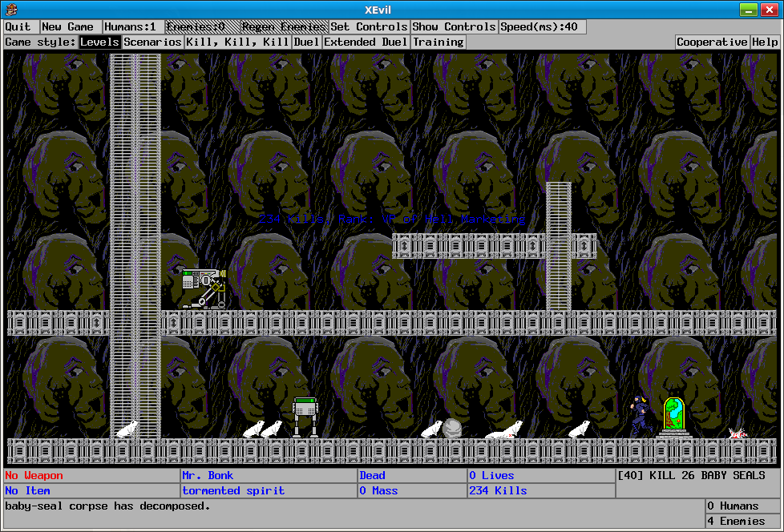Click the 0 Humans counter
This screenshot has width=784, height=532.
pyautogui.click(x=742, y=506)
